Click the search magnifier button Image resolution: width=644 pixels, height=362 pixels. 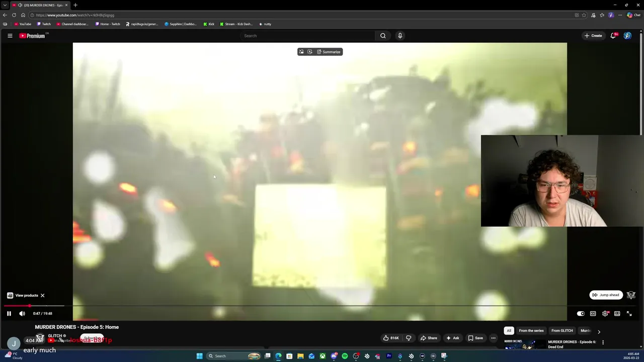383,36
